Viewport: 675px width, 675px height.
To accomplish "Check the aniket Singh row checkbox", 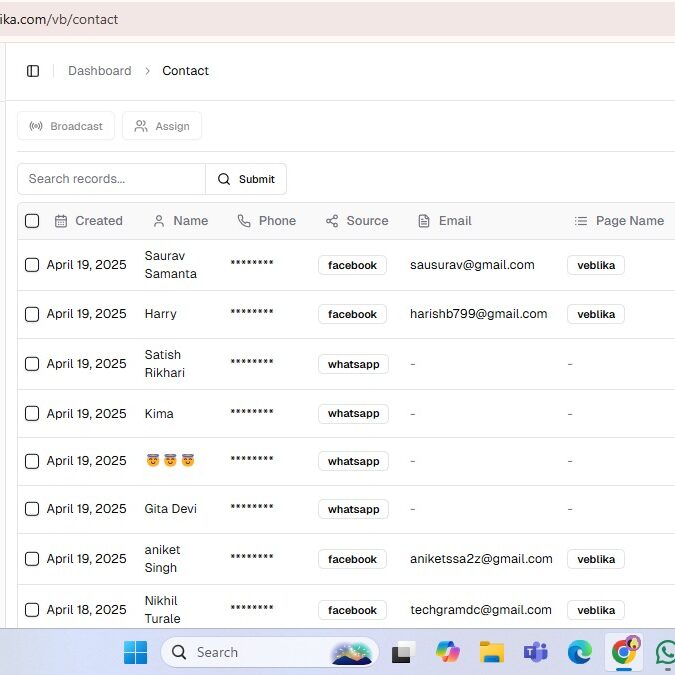I will point(32,559).
